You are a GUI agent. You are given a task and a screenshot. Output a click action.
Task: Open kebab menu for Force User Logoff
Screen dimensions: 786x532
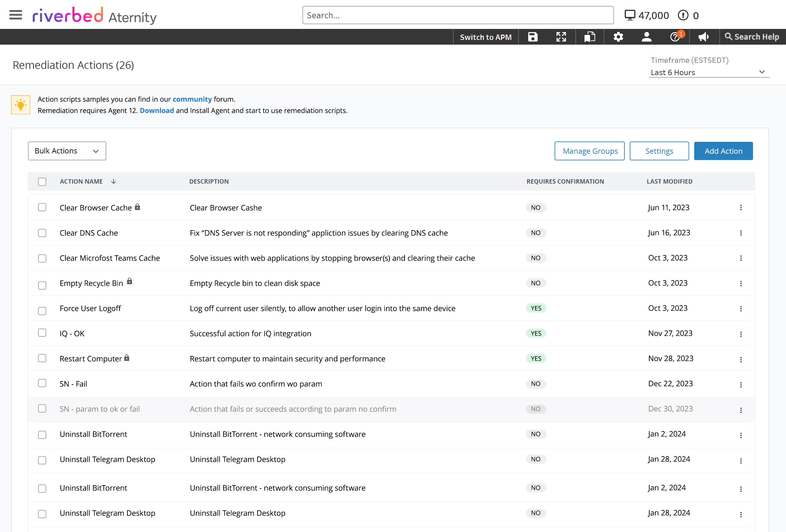click(x=741, y=308)
